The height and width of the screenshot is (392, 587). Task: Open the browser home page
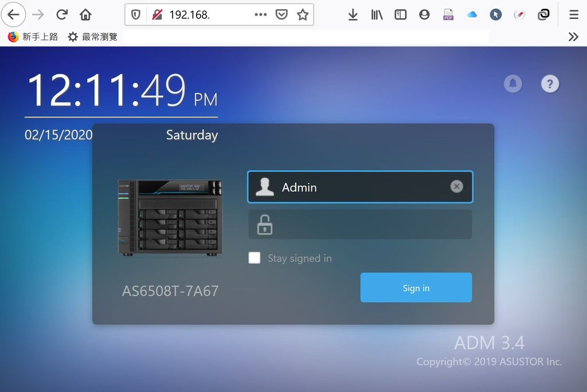tap(86, 14)
